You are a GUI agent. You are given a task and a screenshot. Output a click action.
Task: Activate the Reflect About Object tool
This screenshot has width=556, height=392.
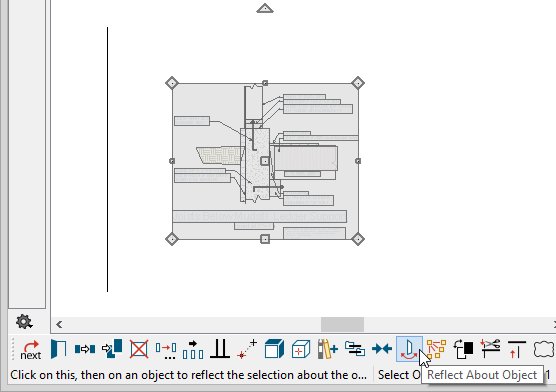[409, 349]
